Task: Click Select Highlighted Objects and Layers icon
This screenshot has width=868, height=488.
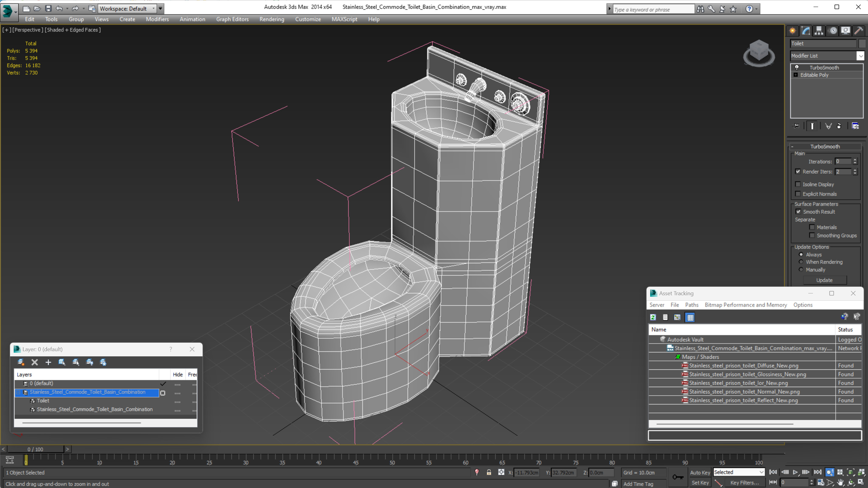Action: pos(62,362)
